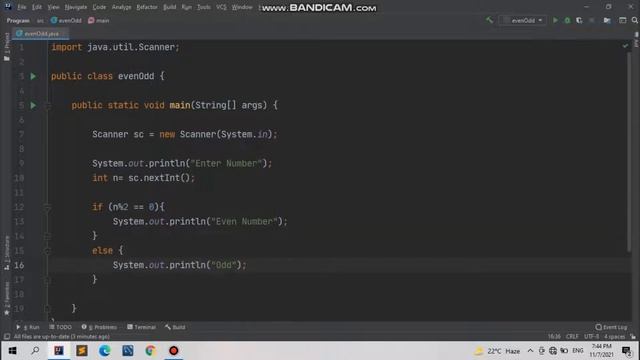
Task: Open the Code menu
Action: coord(99,7)
